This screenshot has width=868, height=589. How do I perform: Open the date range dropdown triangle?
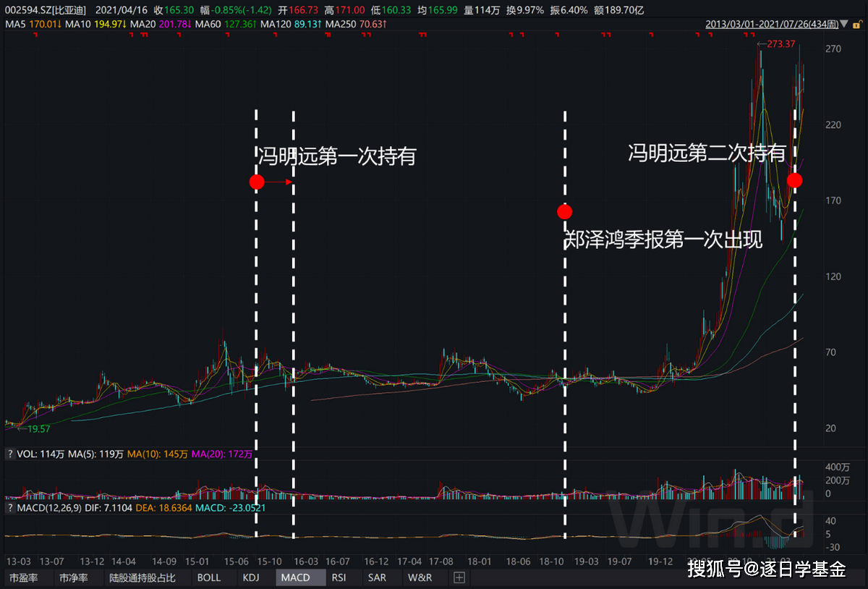(844, 25)
